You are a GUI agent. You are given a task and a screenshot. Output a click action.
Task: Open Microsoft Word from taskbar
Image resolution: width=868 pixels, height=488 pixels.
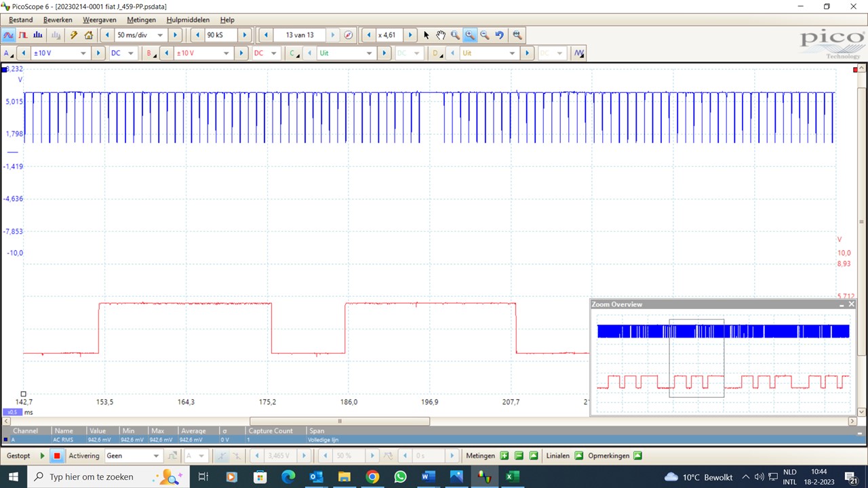(x=428, y=477)
